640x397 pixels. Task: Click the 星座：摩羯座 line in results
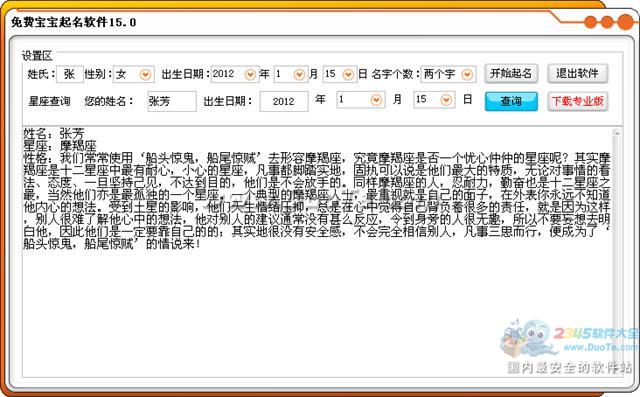coord(60,146)
